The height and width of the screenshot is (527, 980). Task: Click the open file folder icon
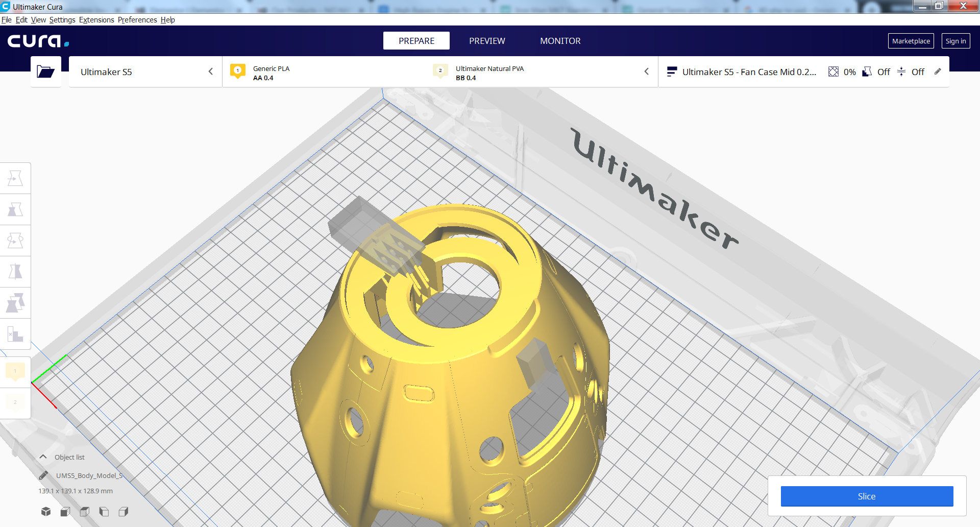(45, 71)
